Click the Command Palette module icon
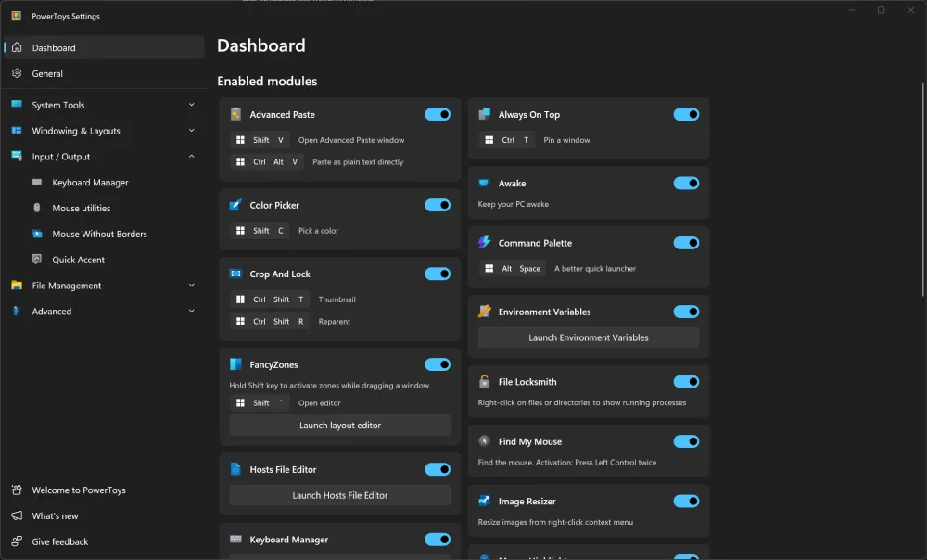Screen dimensions: 927x560 (484, 242)
